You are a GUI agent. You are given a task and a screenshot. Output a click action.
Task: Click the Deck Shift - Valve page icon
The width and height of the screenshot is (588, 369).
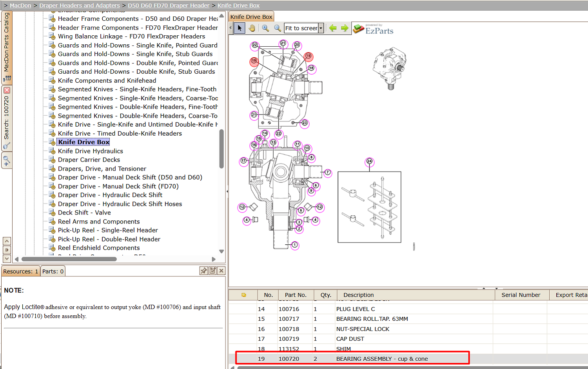click(52, 213)
